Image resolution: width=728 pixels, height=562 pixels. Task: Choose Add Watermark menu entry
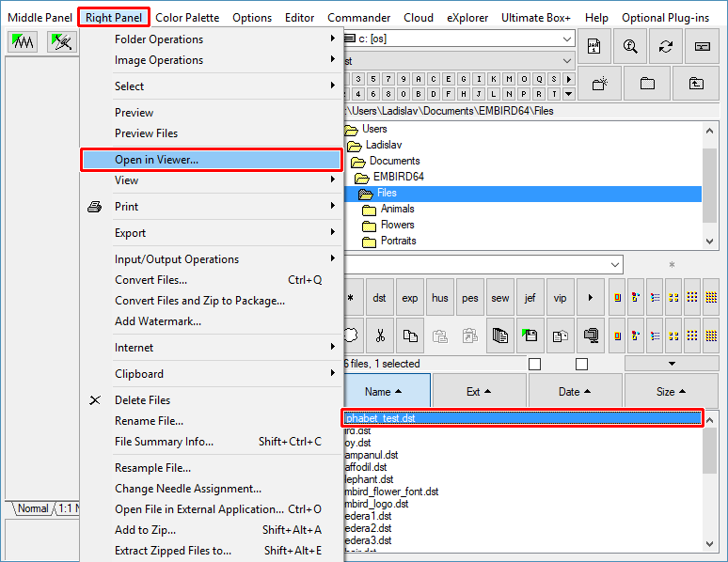[x=212, y=321]
